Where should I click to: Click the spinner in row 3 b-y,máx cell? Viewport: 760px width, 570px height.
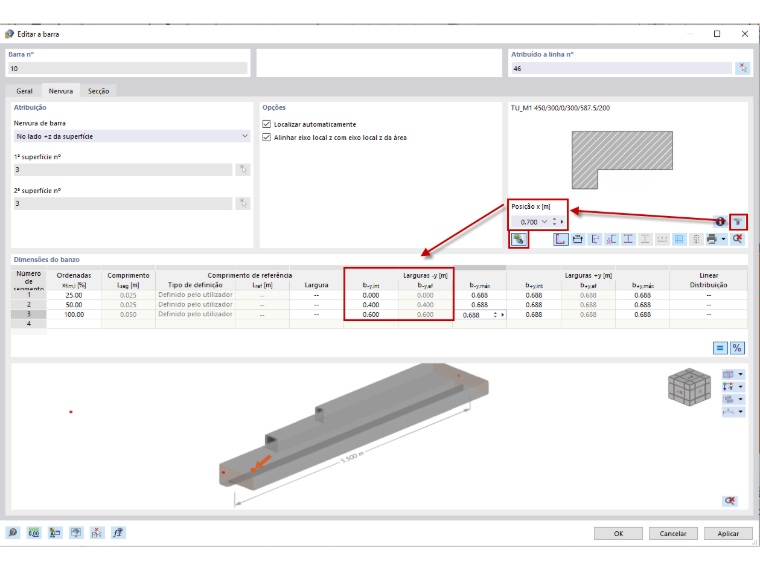click(495, 315)
